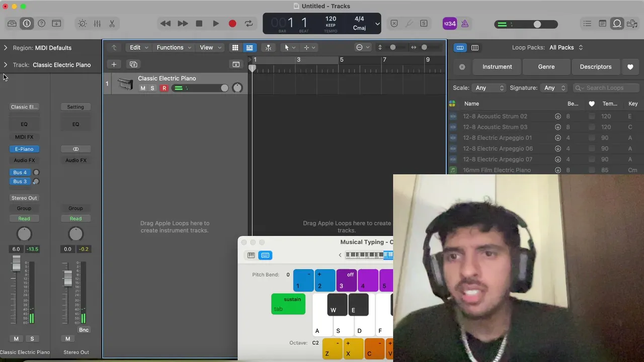Open the Signature Any dropdown
The image size is (644, 362).
pyautogui.click(x=554, y=88)
